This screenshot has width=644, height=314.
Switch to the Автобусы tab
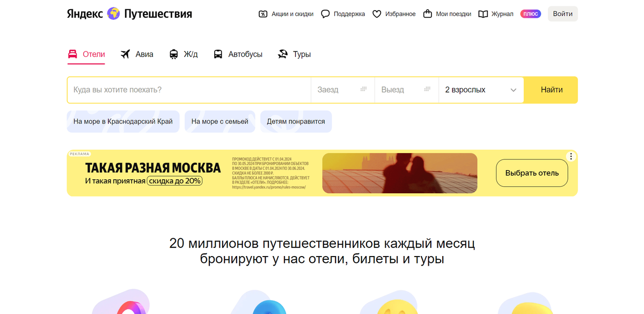click(x=238, y=54)
